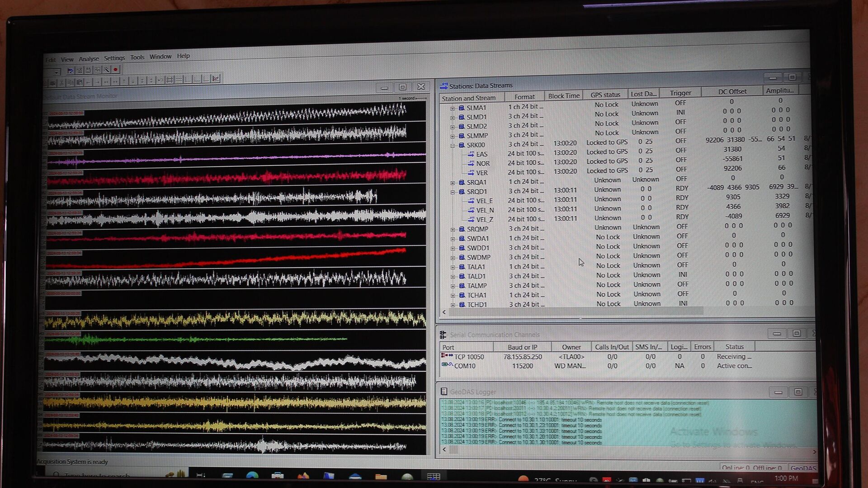This screenshot has height=488, width=868.
Task: Open the toolbar combo box dropdown arrow
Action: [x=57, y=72]
